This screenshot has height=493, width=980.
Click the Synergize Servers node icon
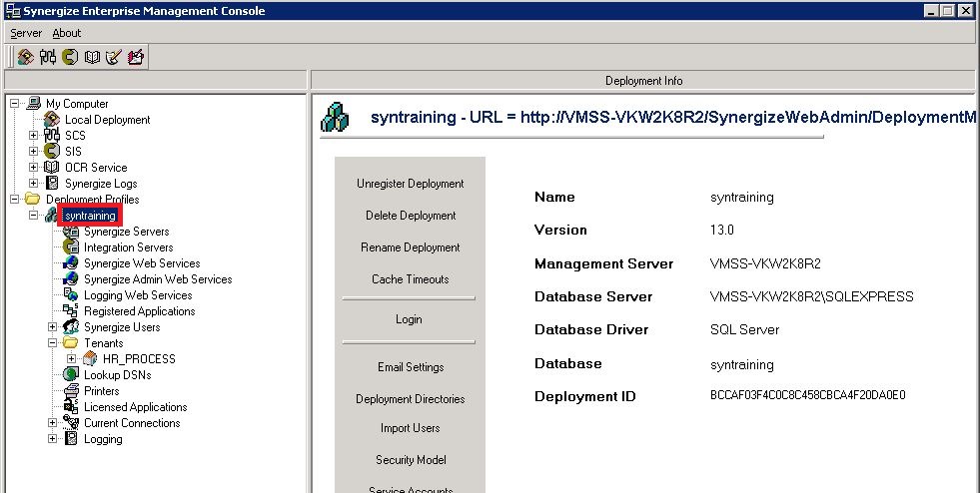71,231
